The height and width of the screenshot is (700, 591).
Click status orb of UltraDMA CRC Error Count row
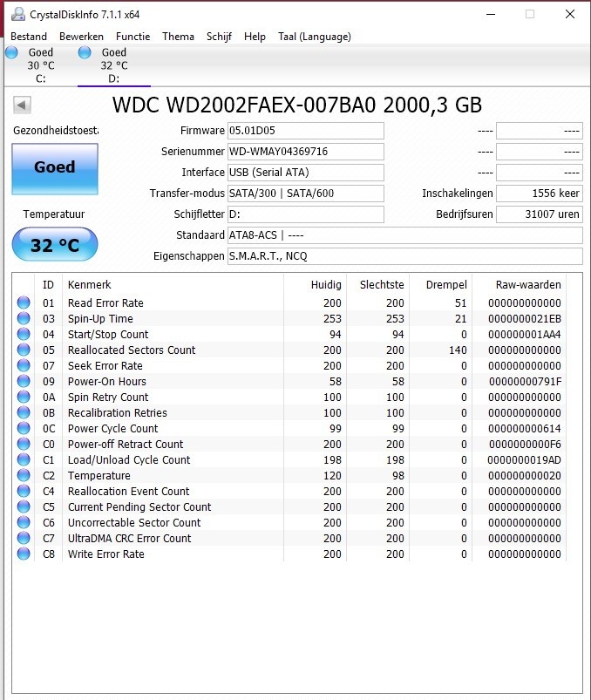(24, 538)
